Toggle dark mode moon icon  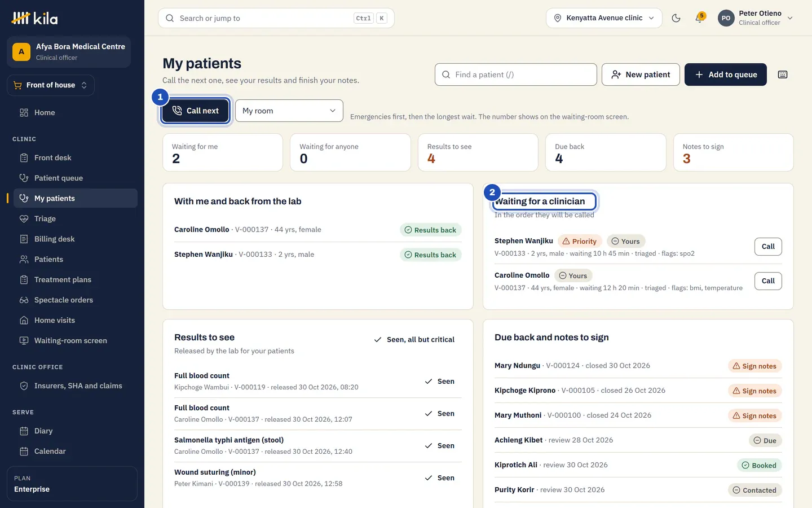point(676,18)
